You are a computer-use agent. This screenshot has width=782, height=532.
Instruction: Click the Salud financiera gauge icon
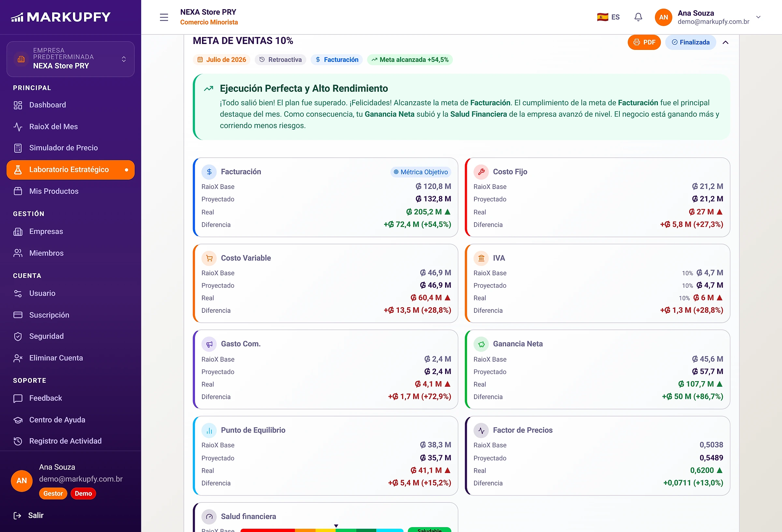(x=209, y=516)
